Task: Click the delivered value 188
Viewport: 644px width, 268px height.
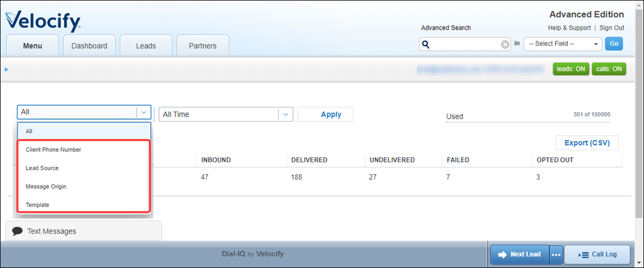Action: (x=296, y=178)
